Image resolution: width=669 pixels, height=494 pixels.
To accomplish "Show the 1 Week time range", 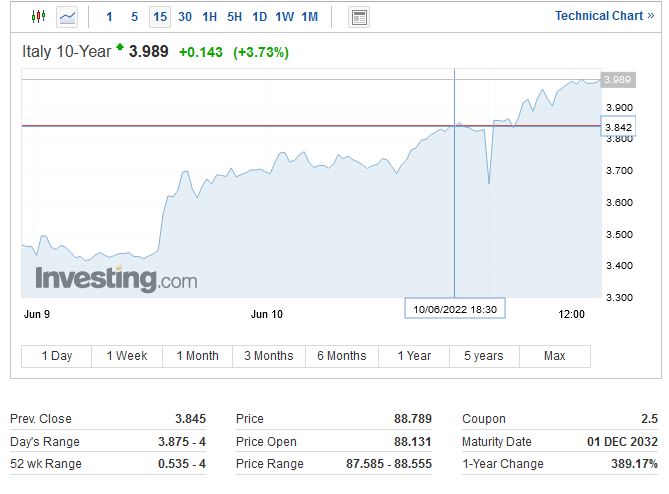I will [126, 356].
